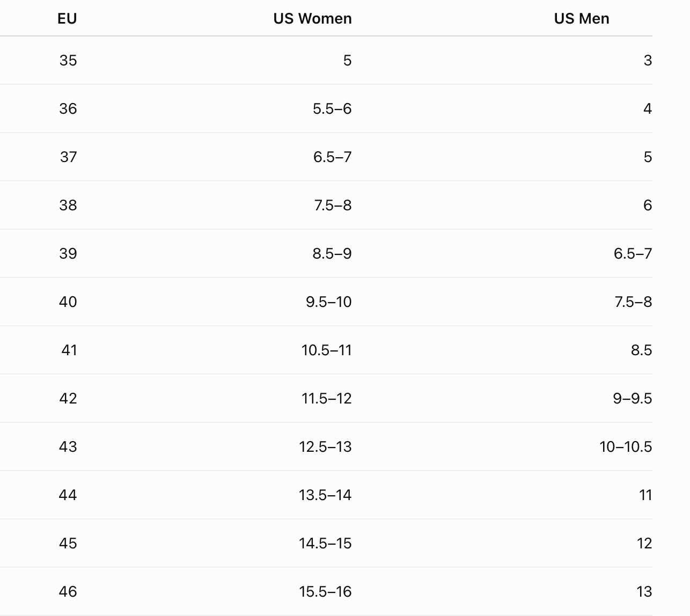Image resolution: width=690 pixels, height=616 pixels.
Task: Click US Men size 13
Action: [644, 591]
